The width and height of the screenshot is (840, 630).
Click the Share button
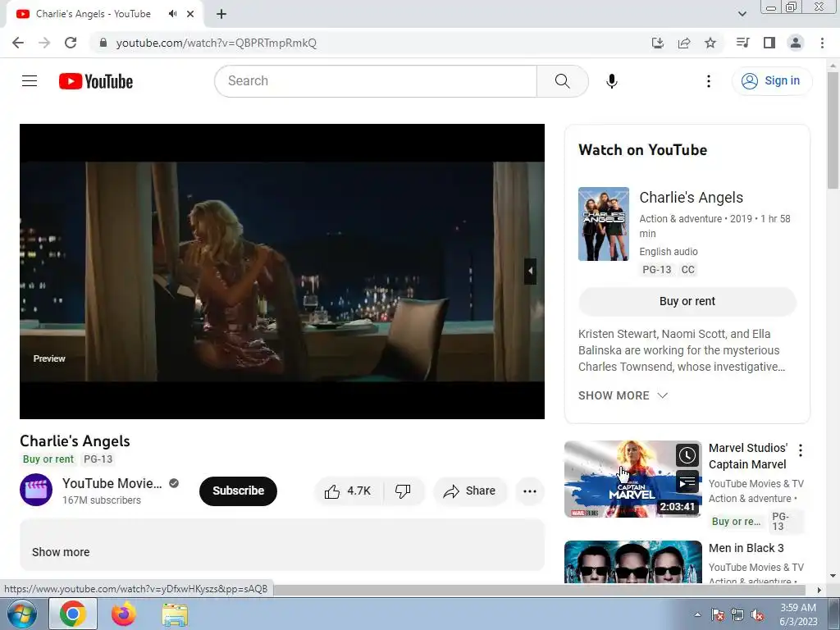(470, 491)
